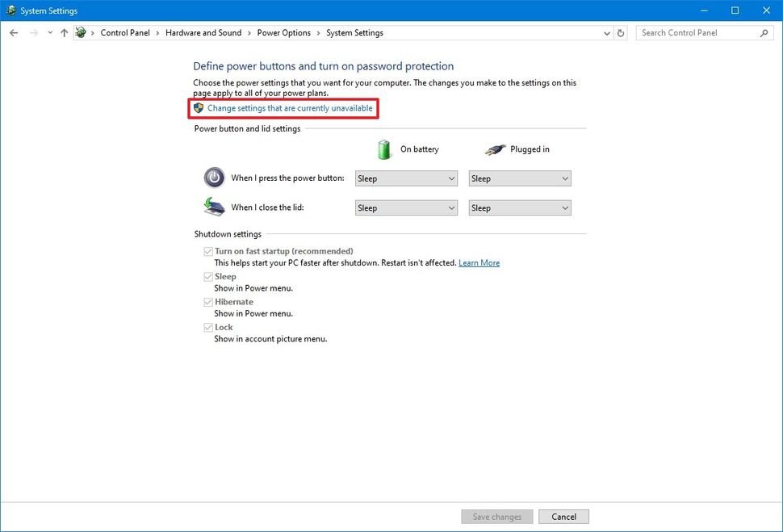The width and height of the screenshot is (783, 532).
Task: Open the Learn More link
Action: [x=479, y=262]
